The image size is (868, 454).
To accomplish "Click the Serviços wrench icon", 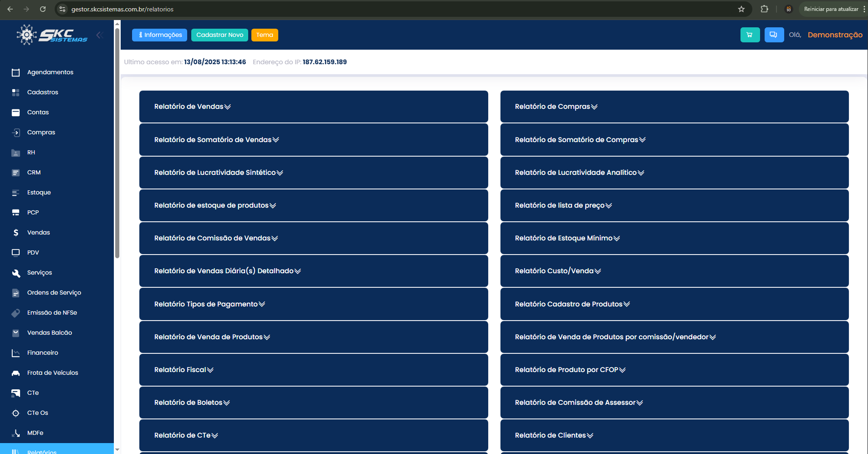I will 16,273.
